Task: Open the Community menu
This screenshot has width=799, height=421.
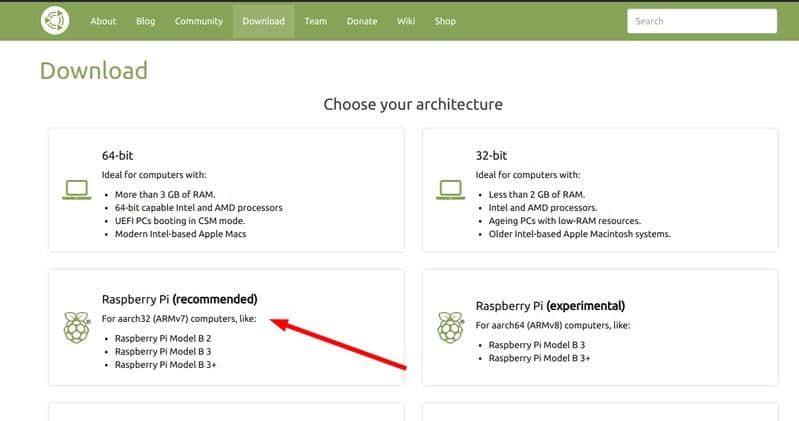Action: click(x=199, y=21)
